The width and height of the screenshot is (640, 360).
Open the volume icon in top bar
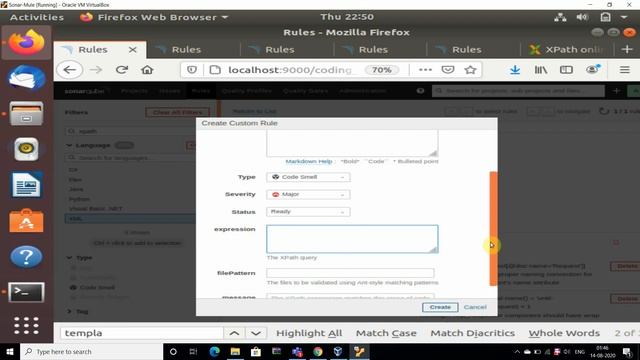tap(582, 17)
